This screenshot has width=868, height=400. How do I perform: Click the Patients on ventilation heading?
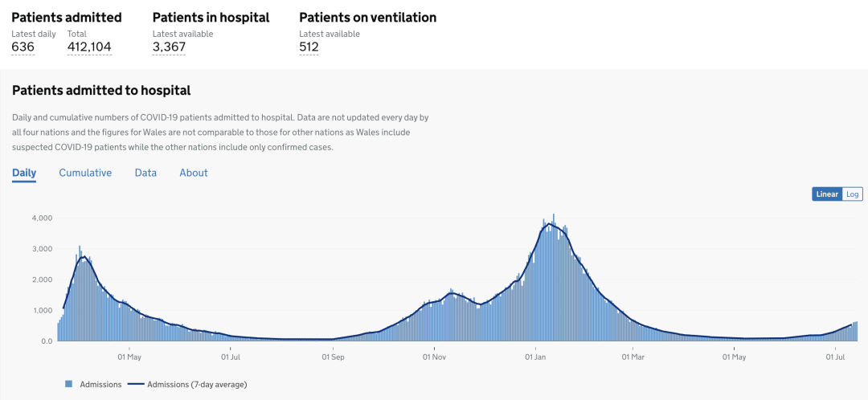click(x=367, y=18)
